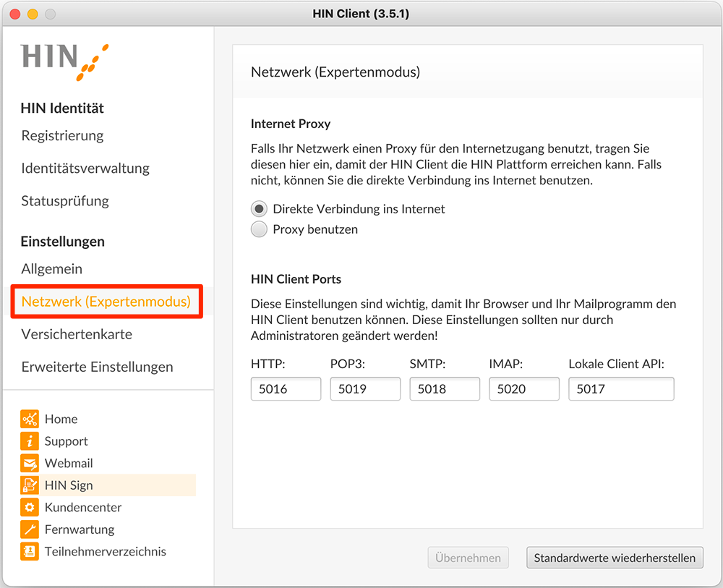Click the Kundencenter gear icon

(x=30, y=507)
